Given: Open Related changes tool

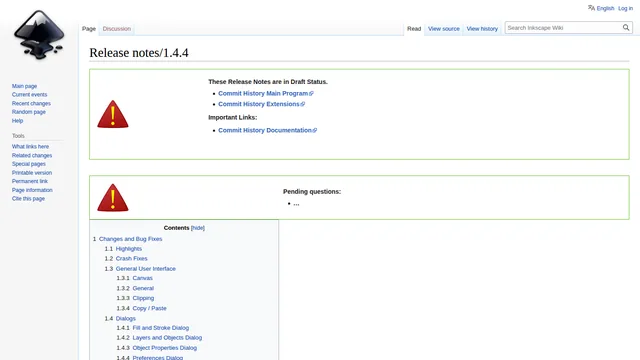Looking at the screenshot, I should click(32, 156).
